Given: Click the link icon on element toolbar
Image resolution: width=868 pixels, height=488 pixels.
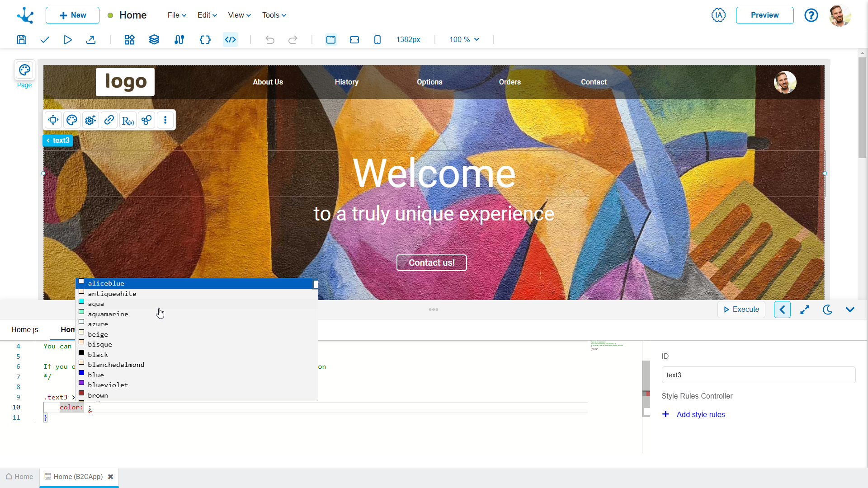Looking at the screenshot, I should [109, 120].
